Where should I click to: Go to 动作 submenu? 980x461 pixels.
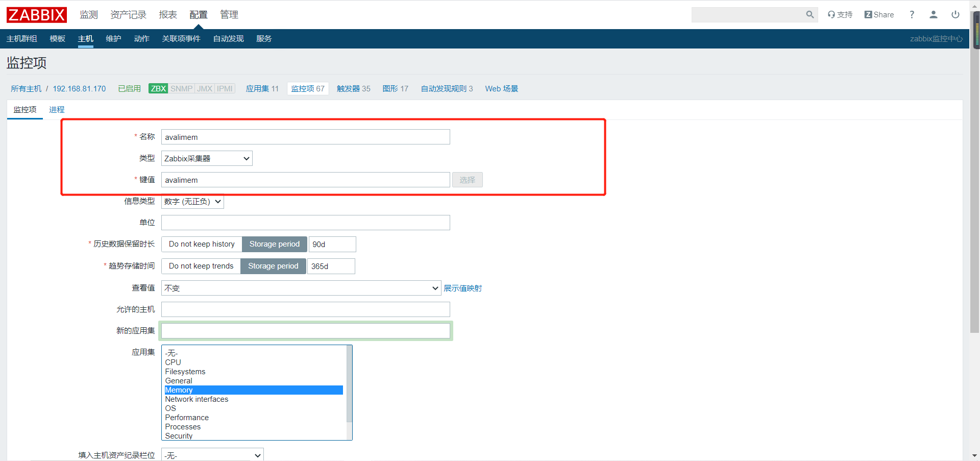[x=141, y=39]
